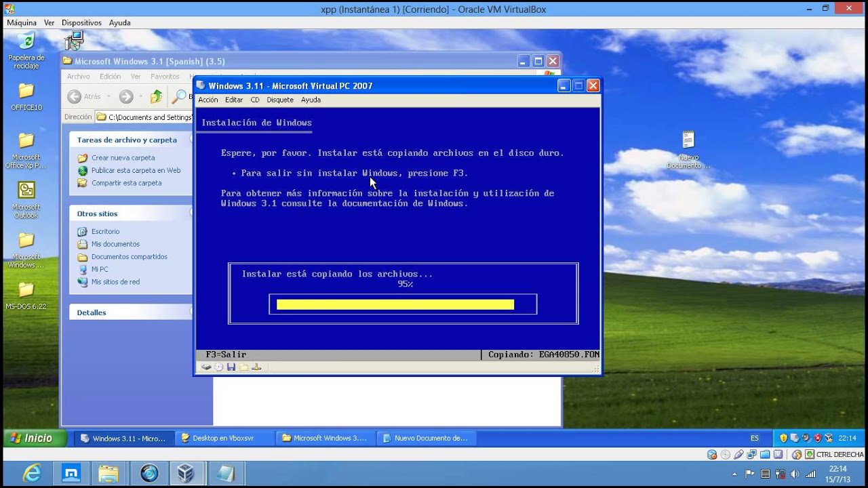Click the yellow installation progress bar
868x488 pixels.
(395, 304)
